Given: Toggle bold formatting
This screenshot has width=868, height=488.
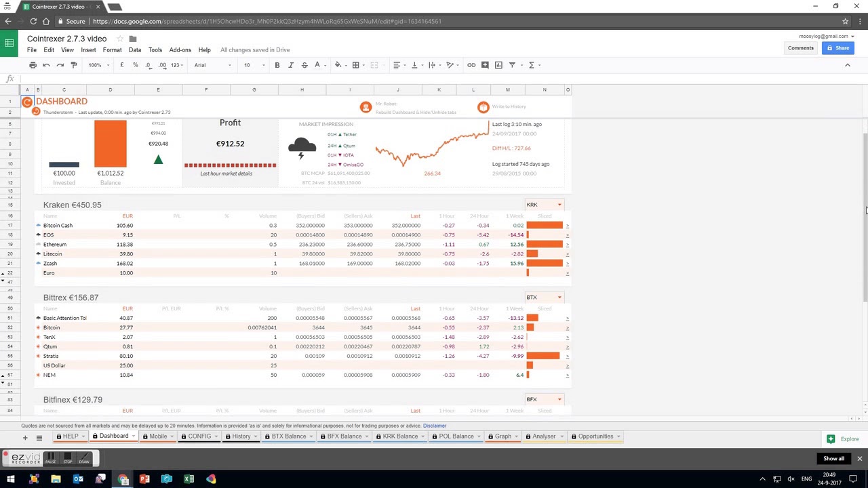Looking at the screenshot, I should coord(277,65).
